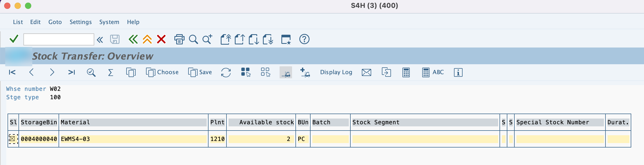The width and height of the screenshot is (644, 165).
Task: Open the List menu
Action: coord(18,22)
